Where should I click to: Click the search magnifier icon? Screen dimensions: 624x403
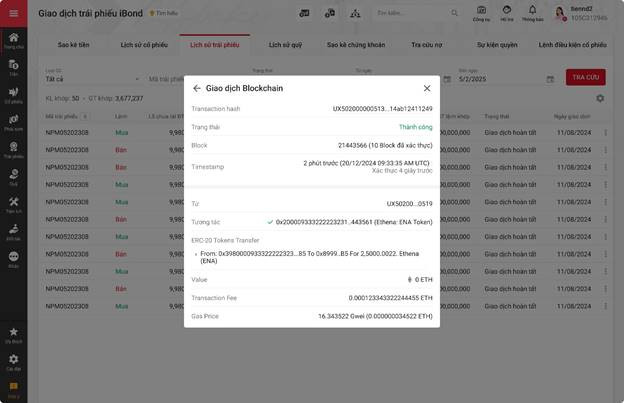pos(454,13)
